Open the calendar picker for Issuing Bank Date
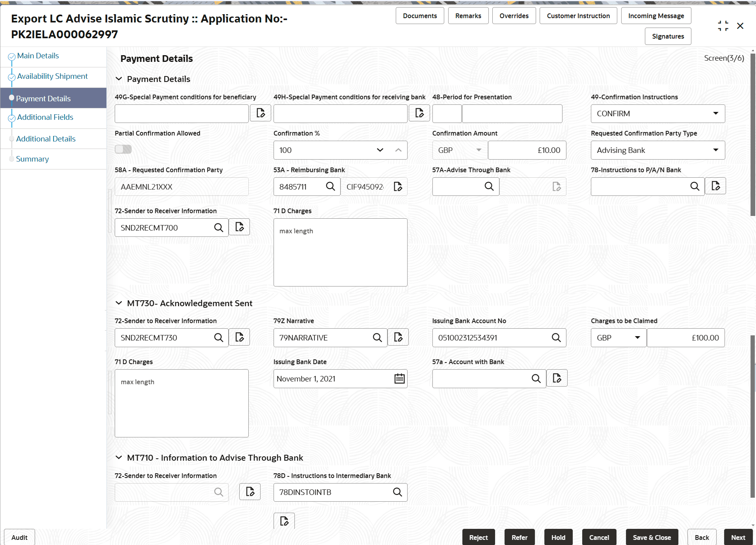The image size is (756, 545). click(x=399, y=378)
